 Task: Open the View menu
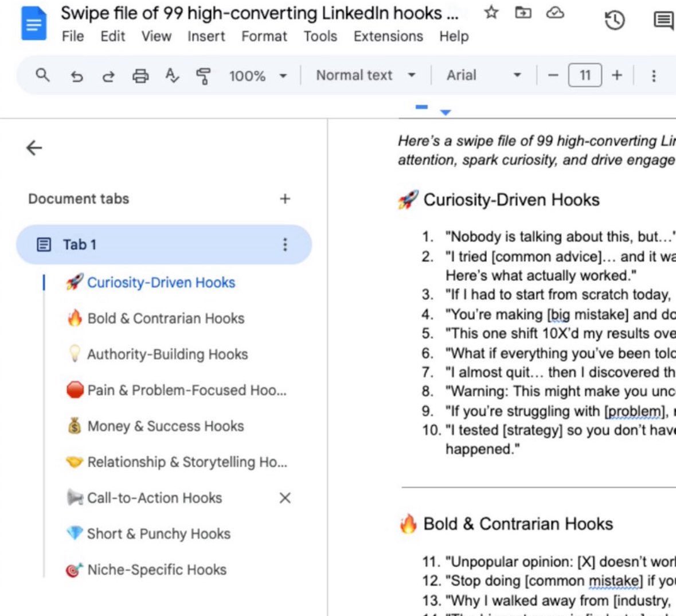156,36
